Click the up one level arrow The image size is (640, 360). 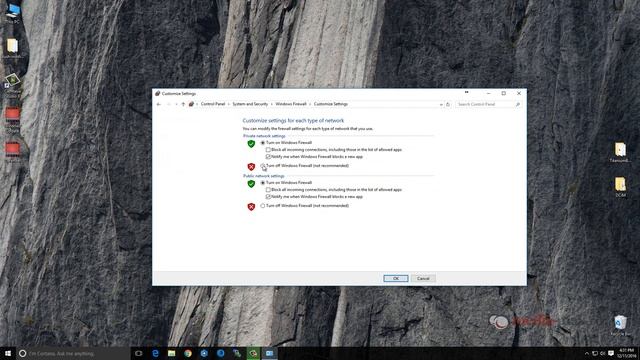tap(183, 104)
